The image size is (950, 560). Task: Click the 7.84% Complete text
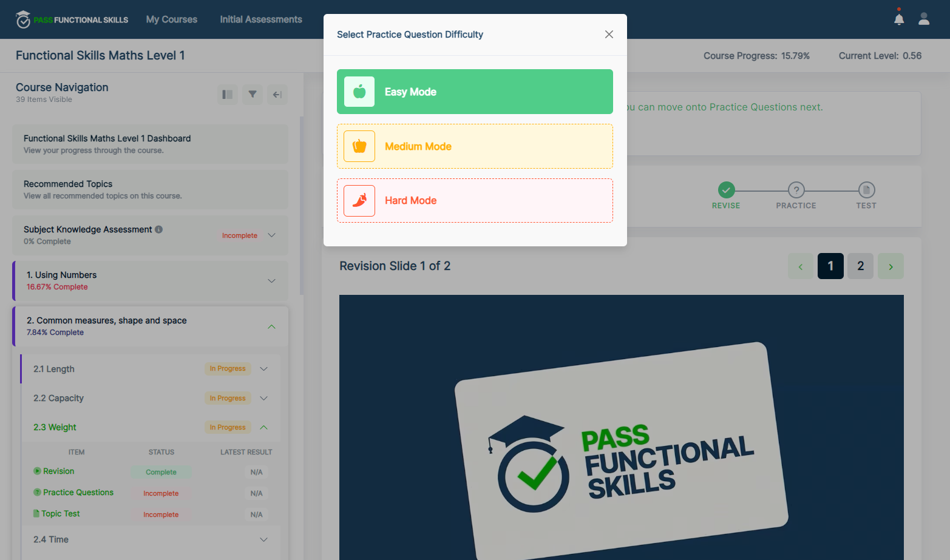55,332
